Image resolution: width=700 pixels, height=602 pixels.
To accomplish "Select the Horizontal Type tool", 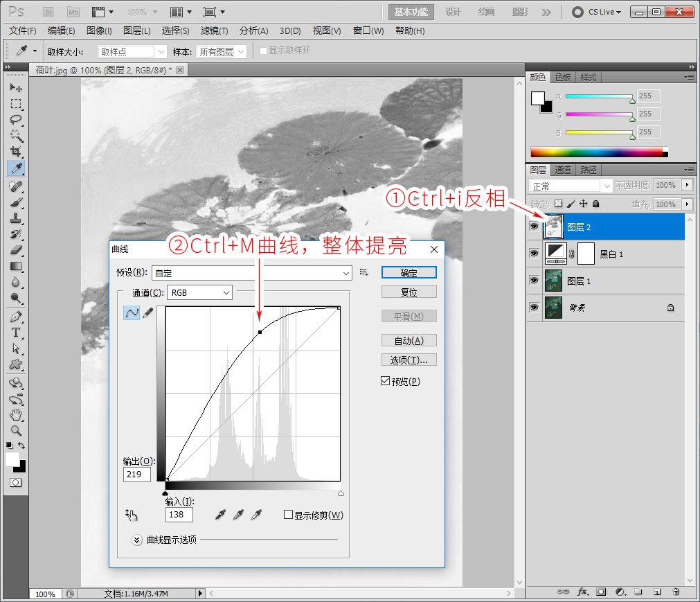I will [x=16, y=333].
